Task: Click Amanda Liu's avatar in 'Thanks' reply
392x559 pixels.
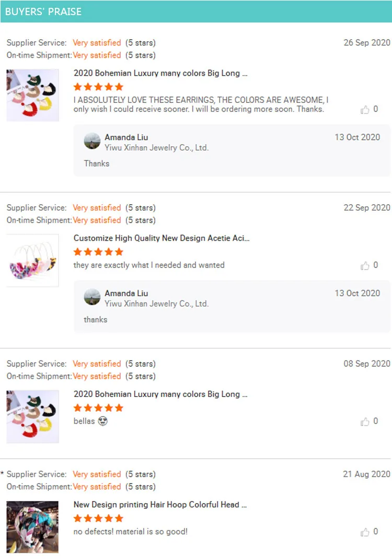Action: [92, 141]
